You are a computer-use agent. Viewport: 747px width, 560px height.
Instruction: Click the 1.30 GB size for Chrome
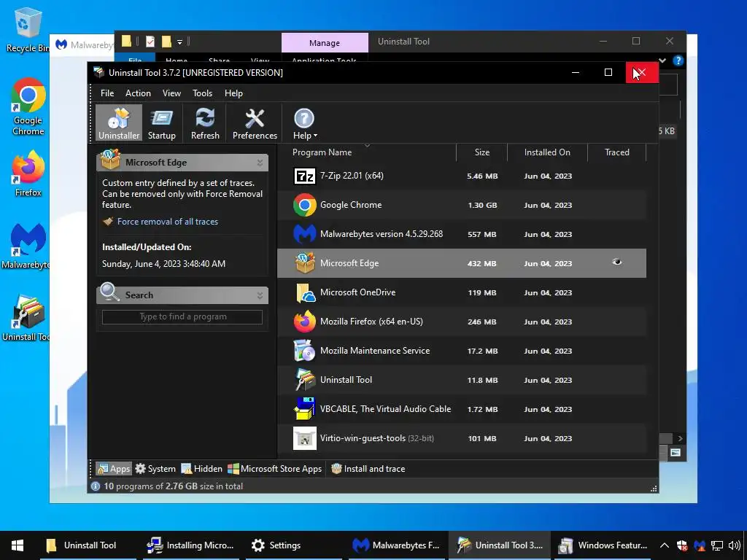[x=482, y=205]
